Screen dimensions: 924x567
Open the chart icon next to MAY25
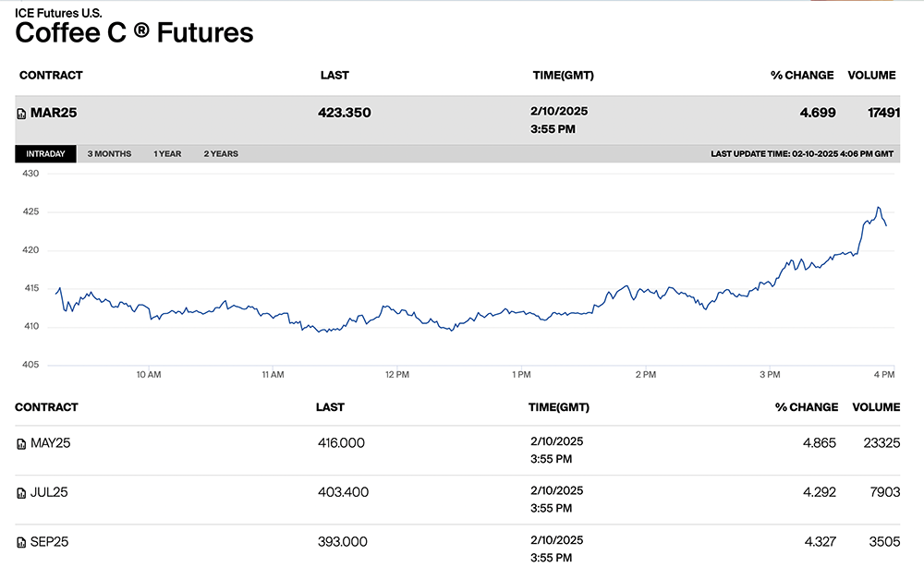pyautogui.click(x=21, y=444)
